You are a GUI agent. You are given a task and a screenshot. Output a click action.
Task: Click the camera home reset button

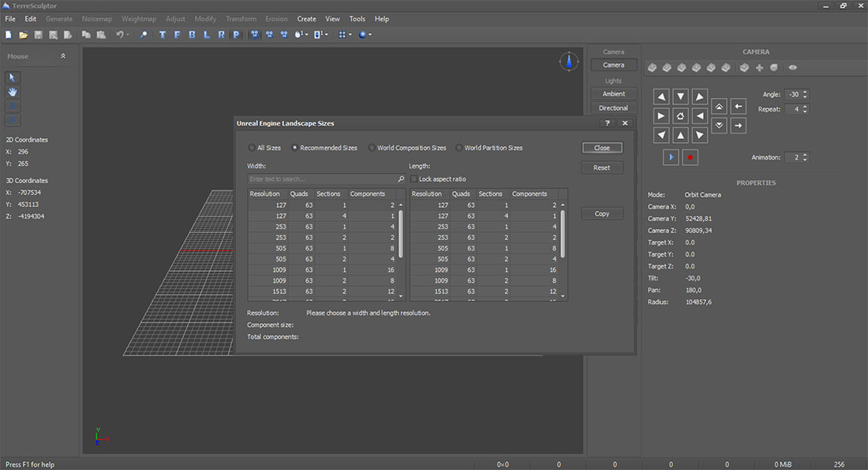pos(680,116)
